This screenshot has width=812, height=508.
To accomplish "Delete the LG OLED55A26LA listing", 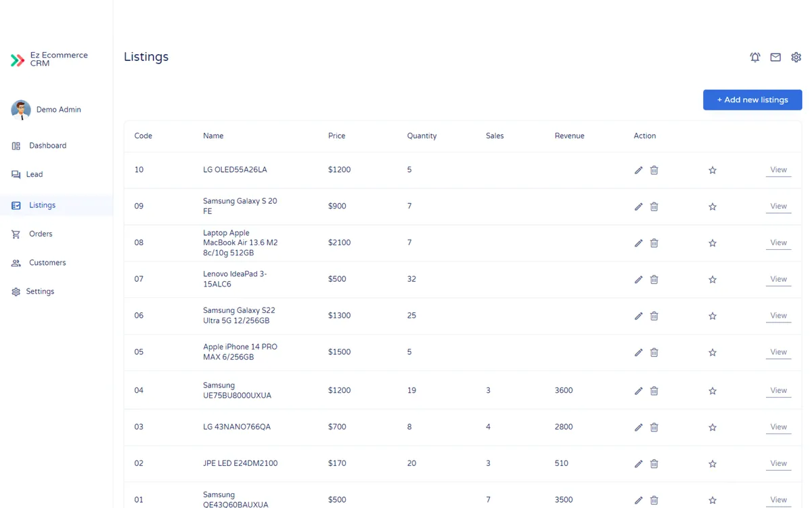I will pyautogui.click(x=654, y=170).
